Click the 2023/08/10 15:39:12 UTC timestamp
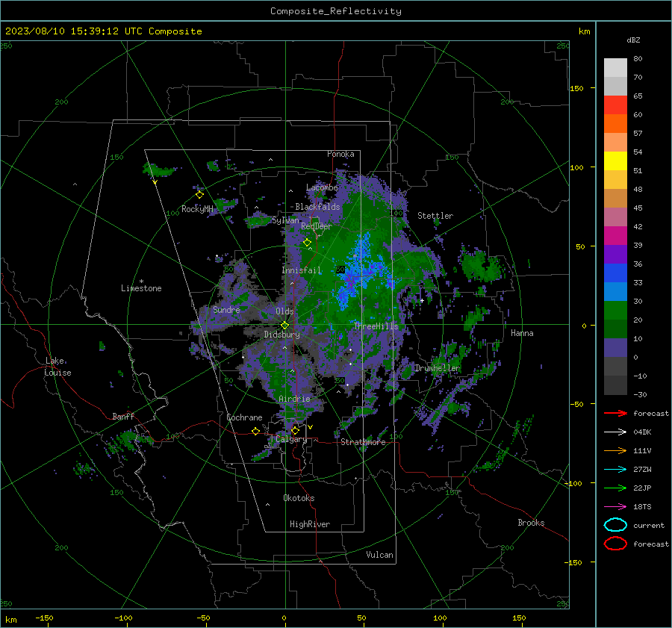Viewport: 672px width, 628px height. point(65,31)
